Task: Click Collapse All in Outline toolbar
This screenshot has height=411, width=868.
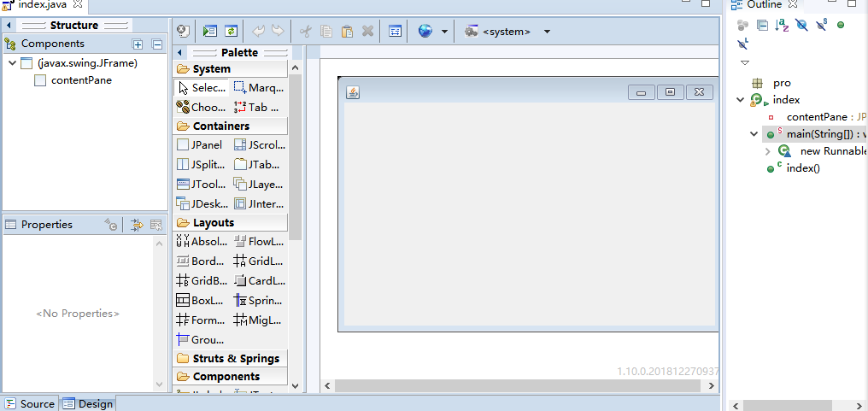Action: coord(762,25)
